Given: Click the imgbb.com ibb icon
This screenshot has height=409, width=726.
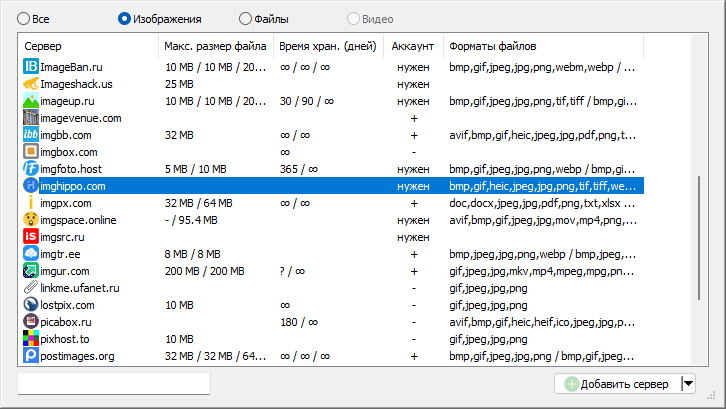Looking at the screenshot, I should click(x=31, y=135).
